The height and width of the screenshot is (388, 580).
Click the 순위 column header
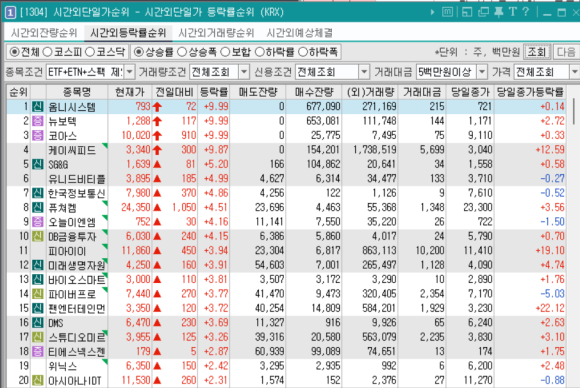pos(18,92)
